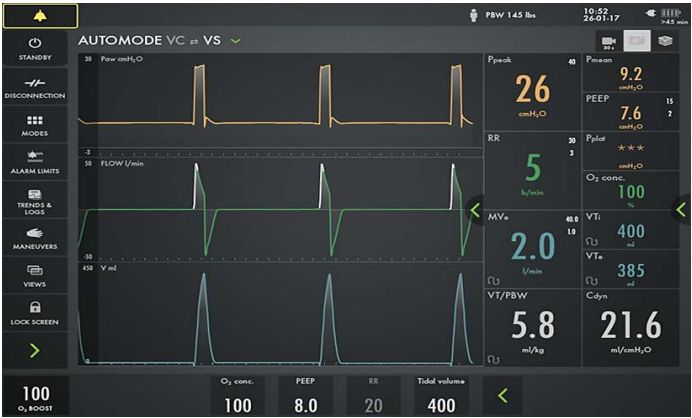Select the greyed RR setting of 20
Image resolution: width=692 pixels, height=418 pixels.
(373, 396)
